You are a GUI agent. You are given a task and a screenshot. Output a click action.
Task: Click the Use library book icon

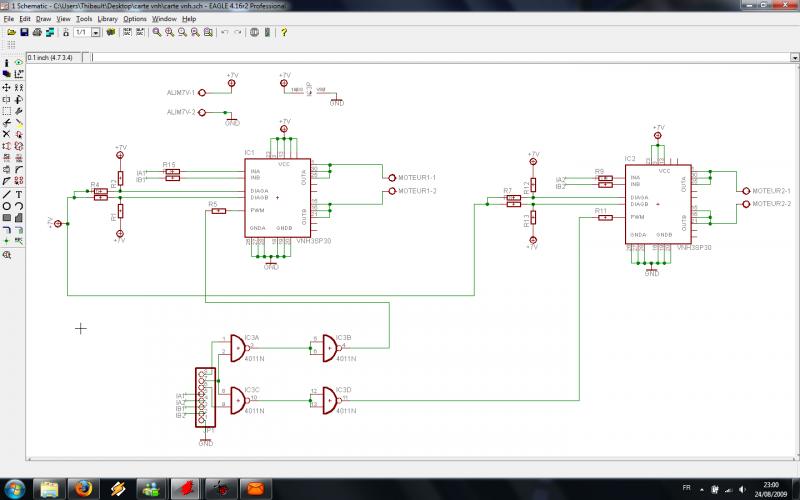111,32
